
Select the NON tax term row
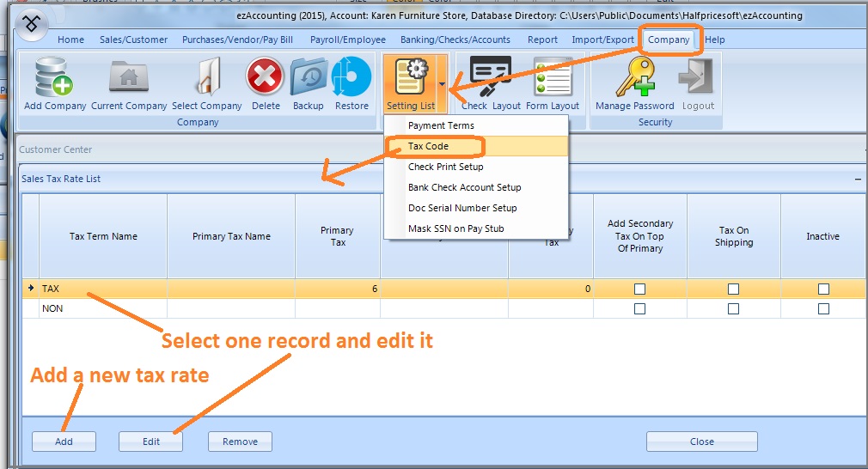(x=103, y=309)
